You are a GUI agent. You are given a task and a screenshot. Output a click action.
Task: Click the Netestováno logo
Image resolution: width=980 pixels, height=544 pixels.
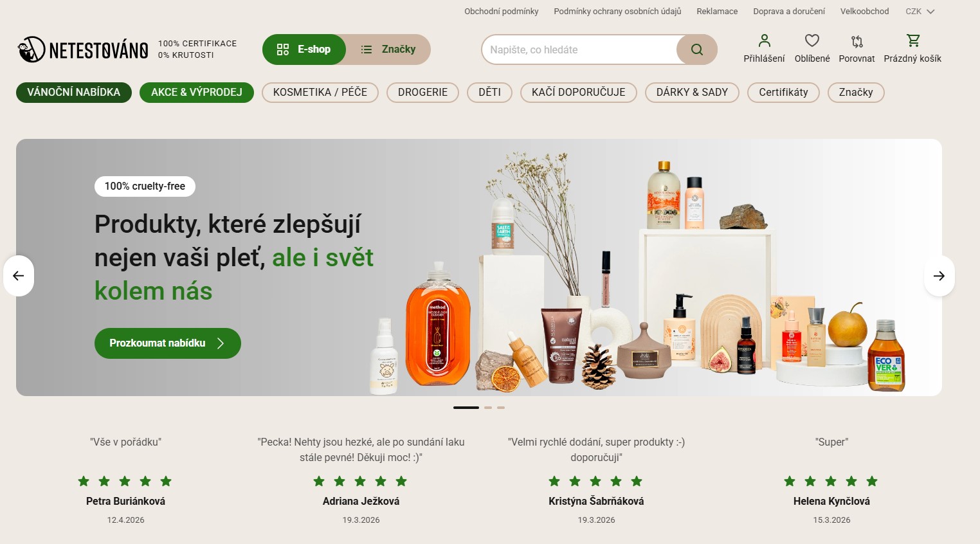tap(83, 50)
